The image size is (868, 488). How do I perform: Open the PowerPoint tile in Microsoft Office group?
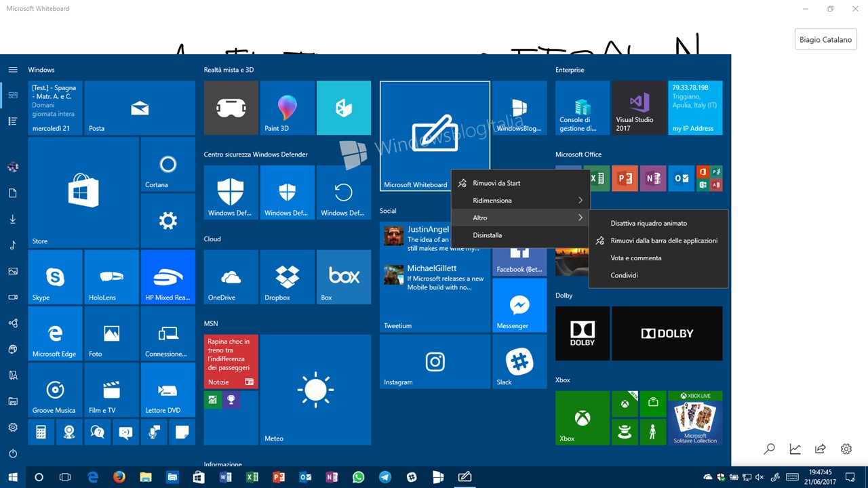tap(625, 178)
